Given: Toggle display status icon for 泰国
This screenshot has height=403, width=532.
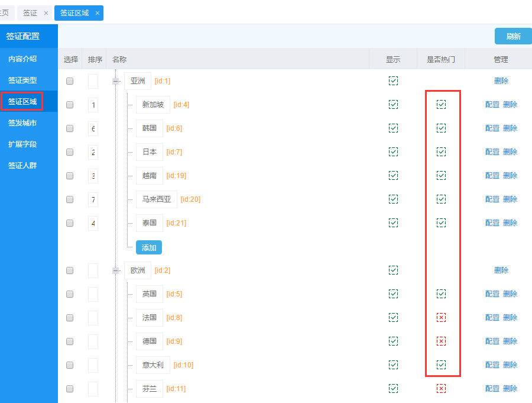Looking at the screenshot, I should pos(393,223).
